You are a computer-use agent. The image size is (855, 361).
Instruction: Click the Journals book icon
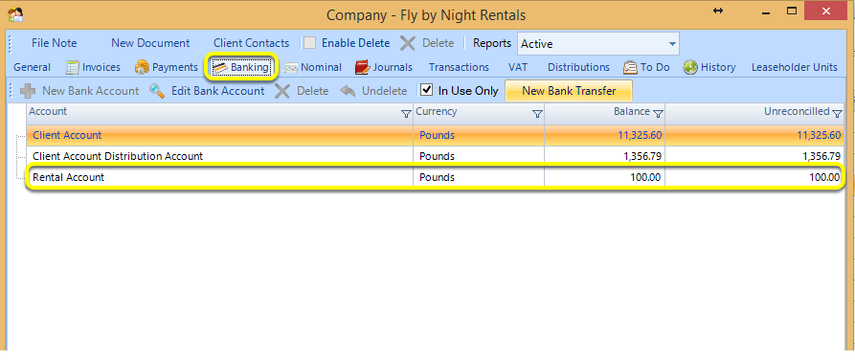tap(363, 67)
